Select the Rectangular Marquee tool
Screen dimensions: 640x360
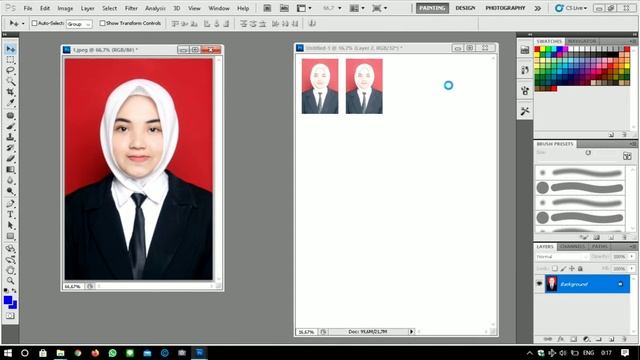10,60
